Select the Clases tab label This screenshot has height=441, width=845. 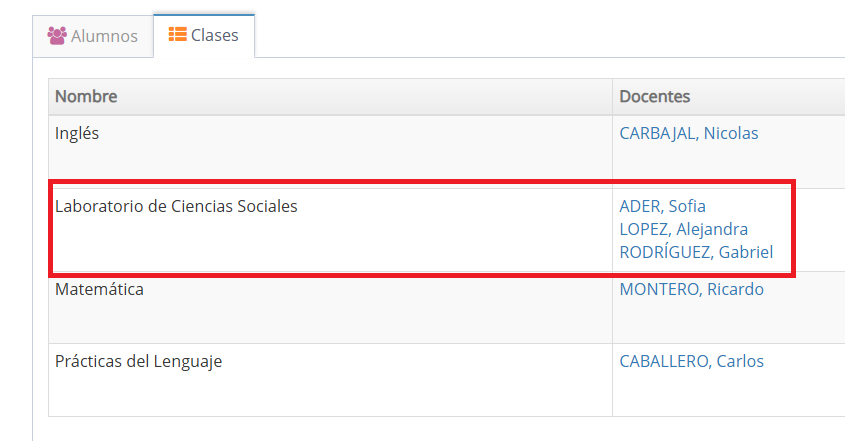(215, 36)
